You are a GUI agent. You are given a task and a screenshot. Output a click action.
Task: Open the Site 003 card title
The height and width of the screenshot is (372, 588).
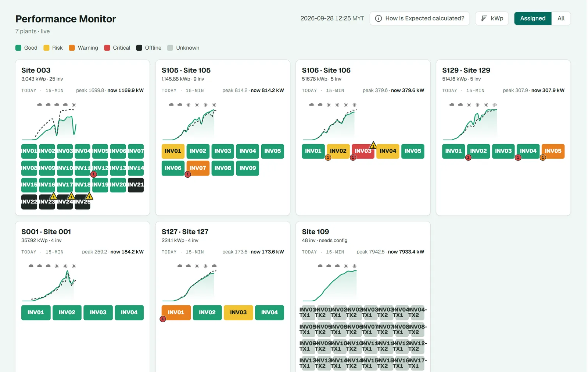pyautogui.click(x=36, y=70)
